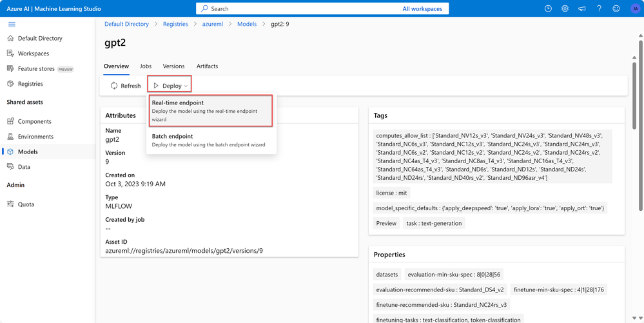Click the Models cube icon in the sidebar
The height and width of the screenshot is (323, 644).
pos(11,152)
